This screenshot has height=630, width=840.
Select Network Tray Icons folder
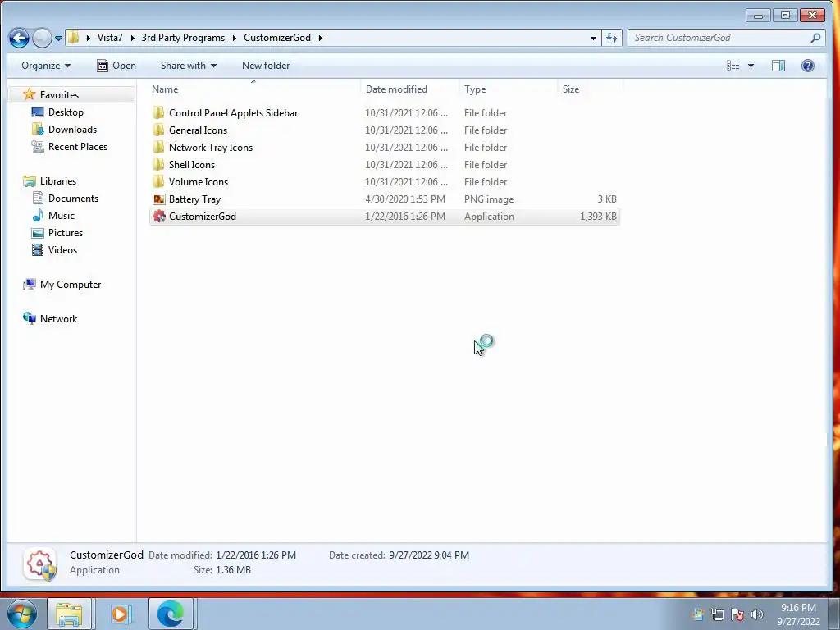385,148
